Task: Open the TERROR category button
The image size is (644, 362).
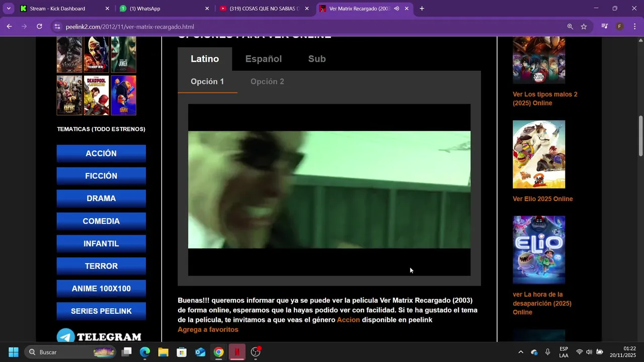Action: [x=101, y=266]
